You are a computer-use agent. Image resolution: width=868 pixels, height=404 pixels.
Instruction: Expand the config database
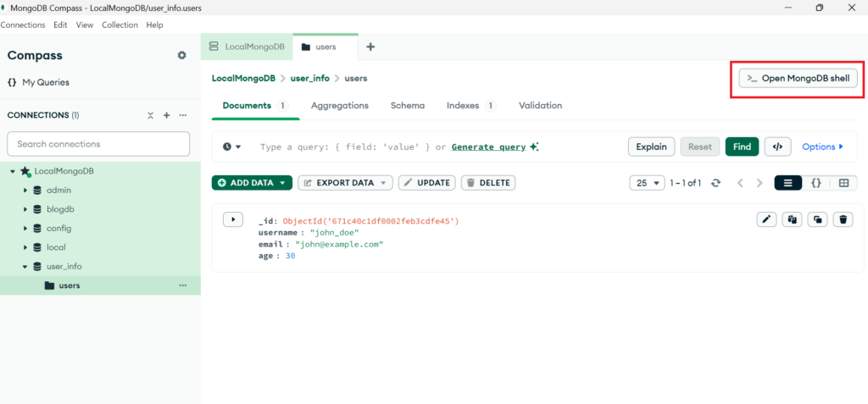pyautogui.click(x=25, y=229)
